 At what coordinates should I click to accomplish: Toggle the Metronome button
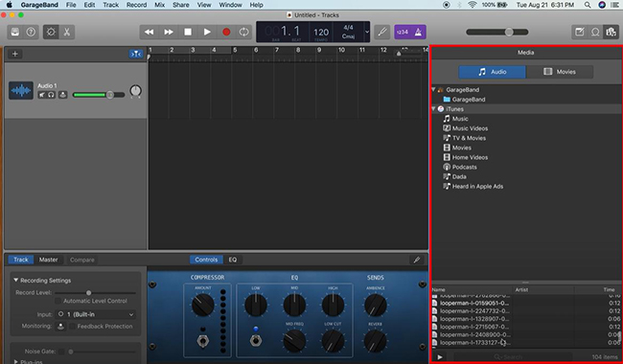pos(419,33)
